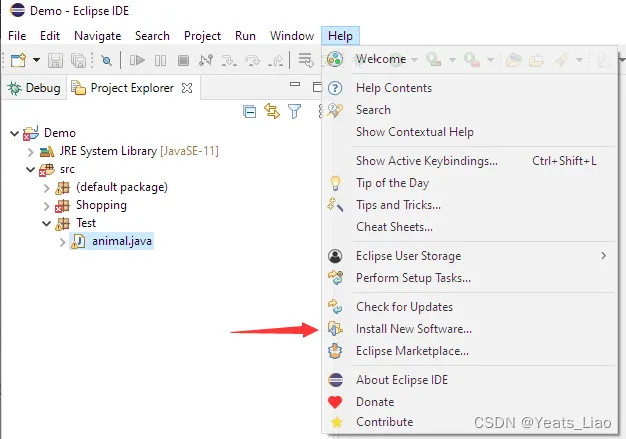
Task: Click Collapse All in Project Explorer
Action: (x=250, y=112)
